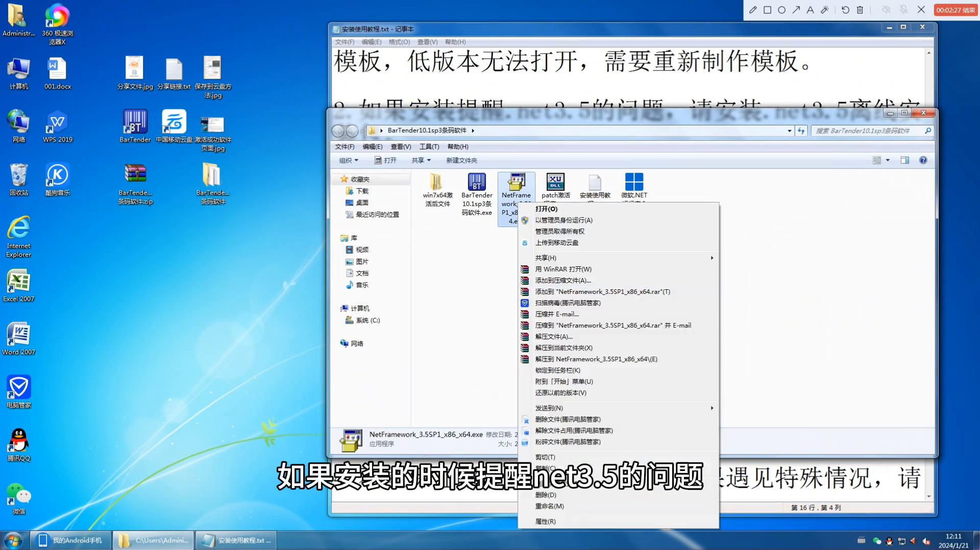Screen dimensions: 980x550
Task: Open the 酷狗音乐 desktop icon
Action: [x=57, y=179]
